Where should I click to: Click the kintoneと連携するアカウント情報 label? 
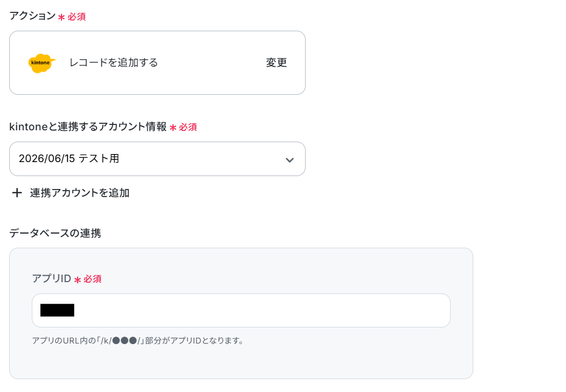[x=88, y=127]
